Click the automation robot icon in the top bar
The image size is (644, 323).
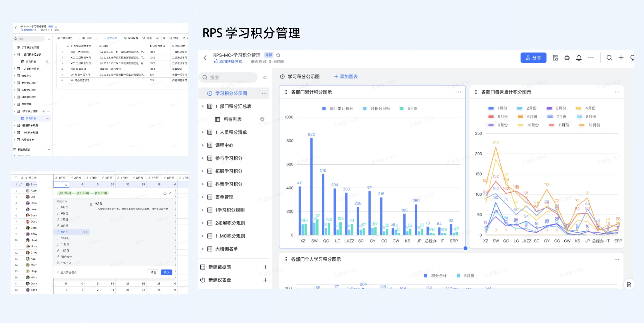(567, 58)
